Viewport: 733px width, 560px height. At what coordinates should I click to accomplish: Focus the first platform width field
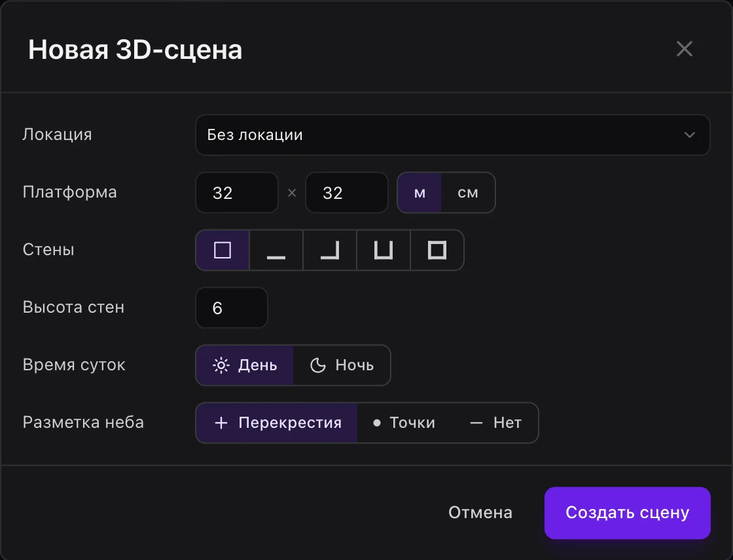pyautogui.click(x=237, y=192)
